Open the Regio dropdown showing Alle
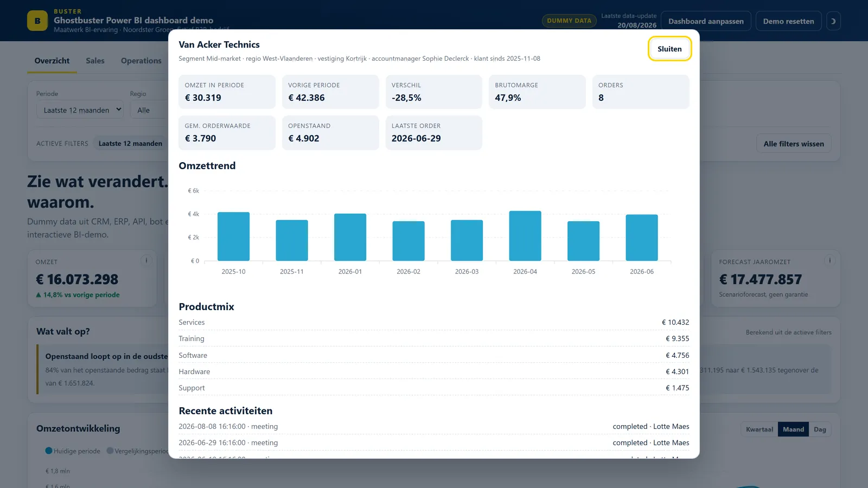Viewport: 868px width, 488px height. (x=149, y=110)
